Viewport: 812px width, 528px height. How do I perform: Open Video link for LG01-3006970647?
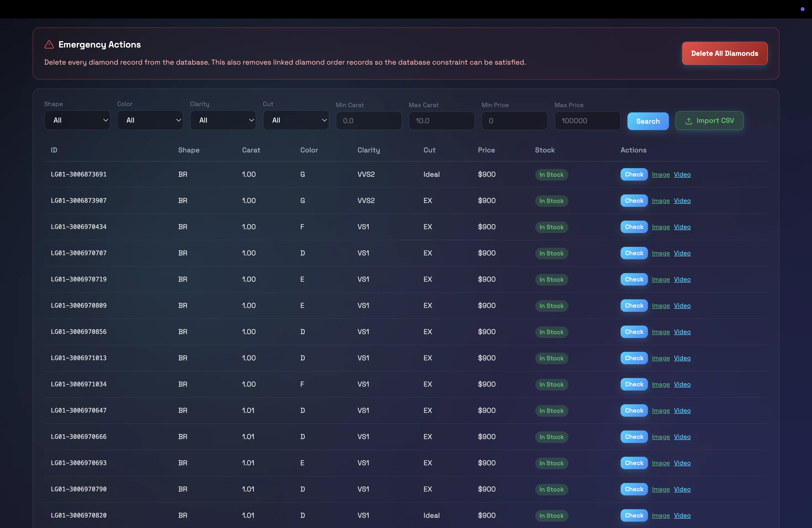(x=682, y=411)
